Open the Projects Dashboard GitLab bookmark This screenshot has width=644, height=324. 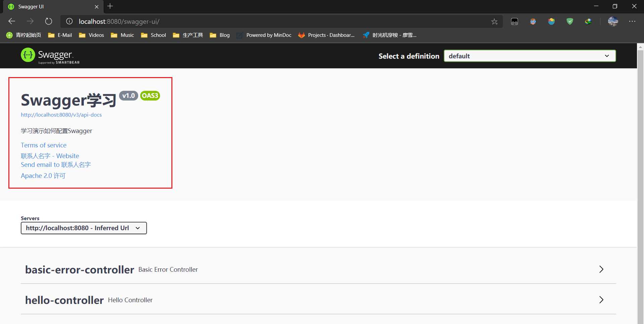point(326,35)
